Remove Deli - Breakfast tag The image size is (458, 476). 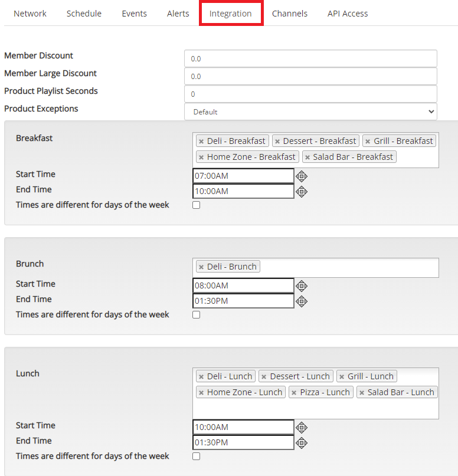[x=201, y=141]
